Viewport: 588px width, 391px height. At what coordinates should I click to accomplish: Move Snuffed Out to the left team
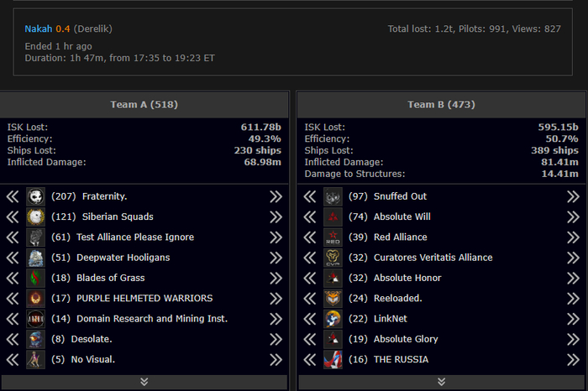(x=310, y=196)
